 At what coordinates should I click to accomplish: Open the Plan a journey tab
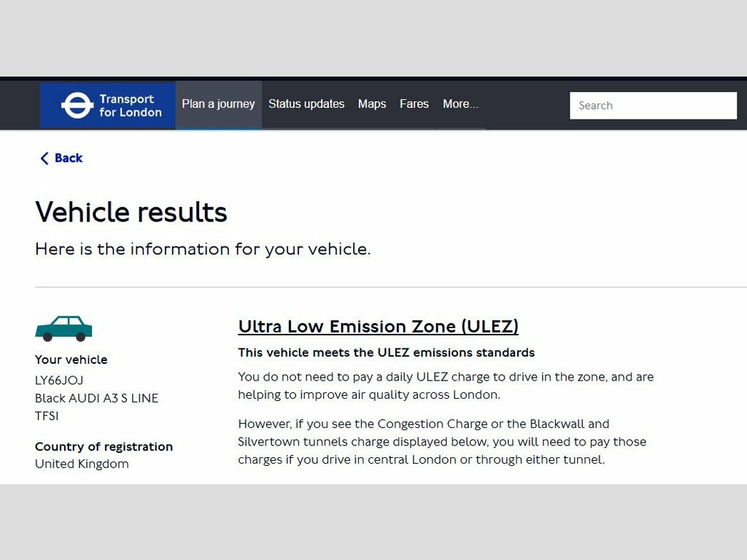218,104
